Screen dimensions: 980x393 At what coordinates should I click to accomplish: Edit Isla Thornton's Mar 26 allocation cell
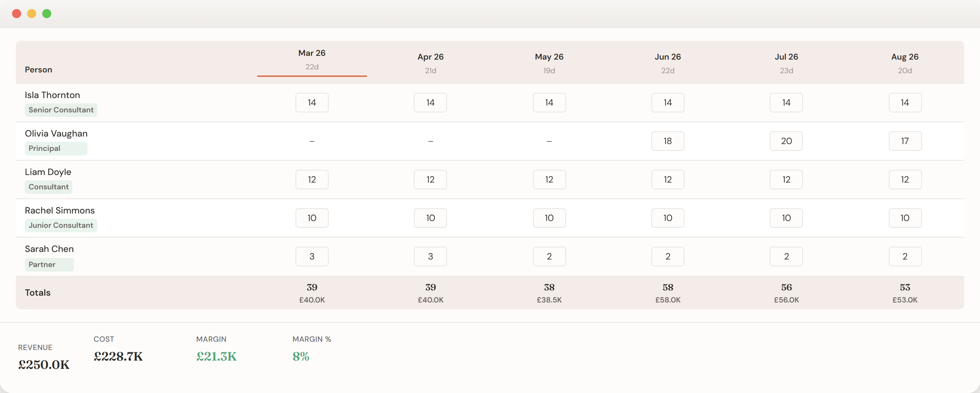point(312,103)
